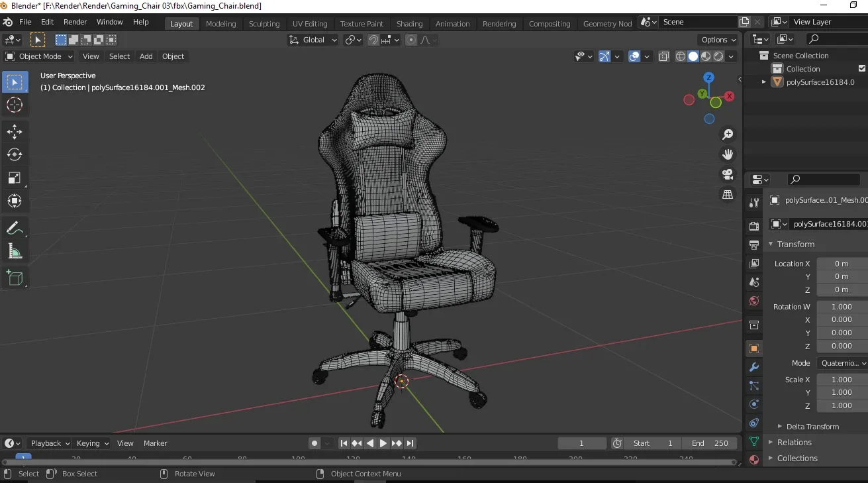
Task: Toggle X-ray view
Action: [x=664, y=56]
